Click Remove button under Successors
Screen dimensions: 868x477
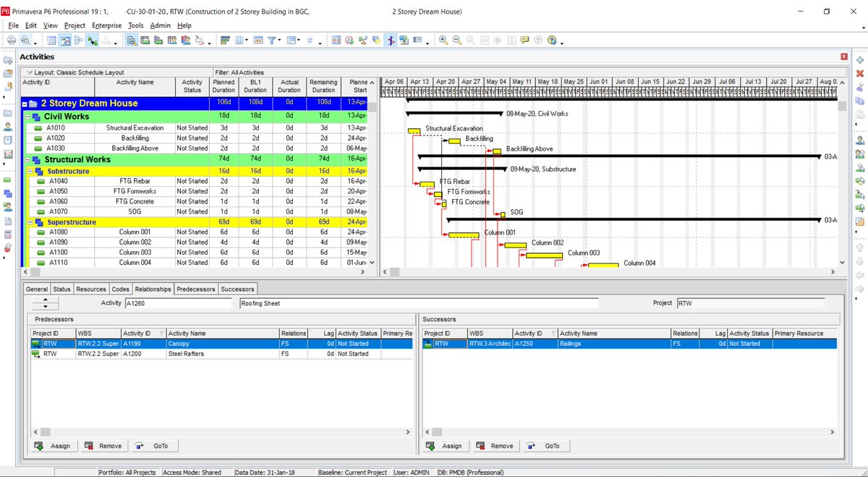coord(494,446)
